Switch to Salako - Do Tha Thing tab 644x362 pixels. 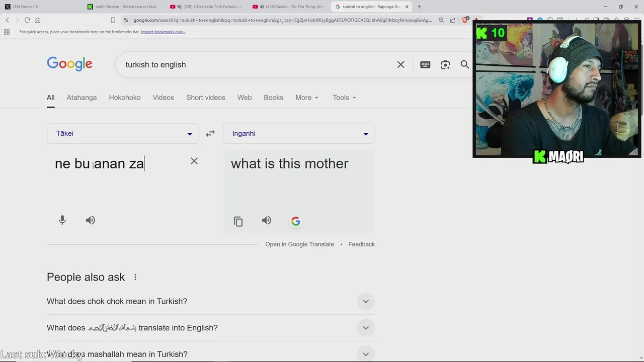[x=289, y=7]
